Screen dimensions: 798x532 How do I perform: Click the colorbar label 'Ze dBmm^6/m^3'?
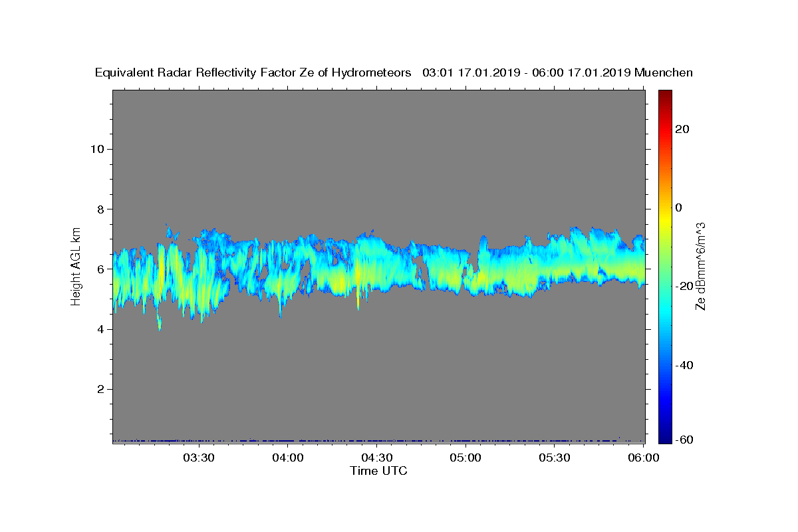tap(700, 266)
